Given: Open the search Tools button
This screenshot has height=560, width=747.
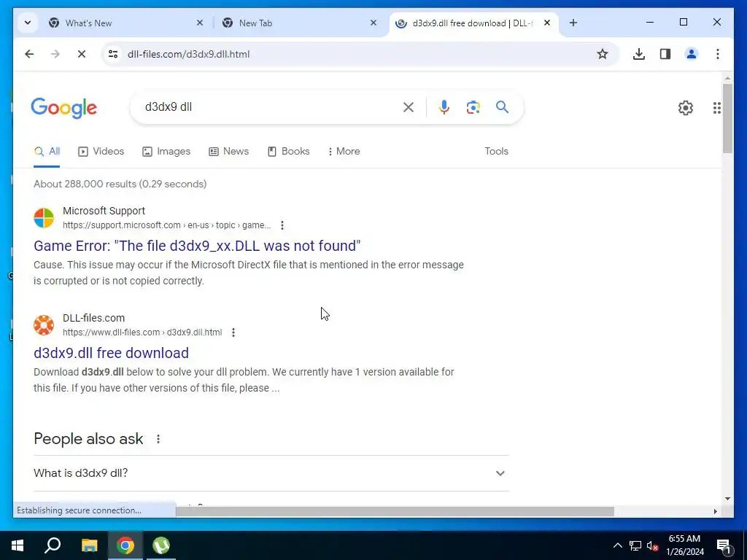Looking at the screenshot, I should click(x=496, y=152).
